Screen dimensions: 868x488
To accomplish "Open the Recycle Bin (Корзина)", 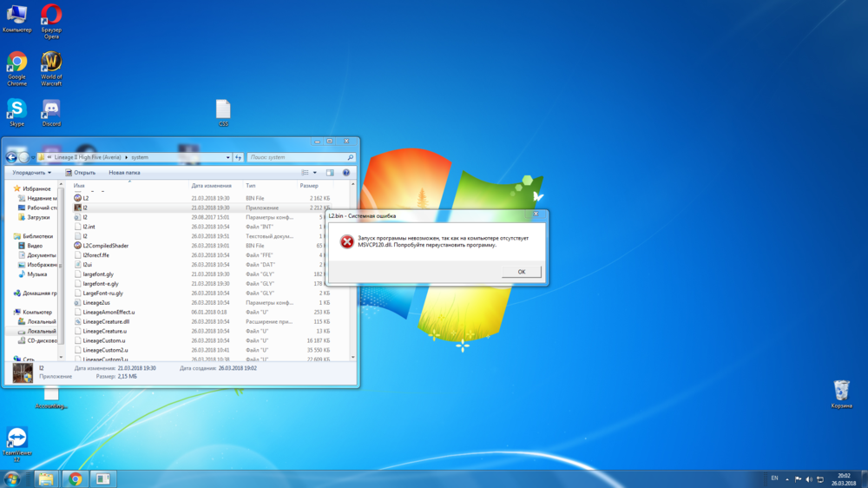I will [841, 391].
